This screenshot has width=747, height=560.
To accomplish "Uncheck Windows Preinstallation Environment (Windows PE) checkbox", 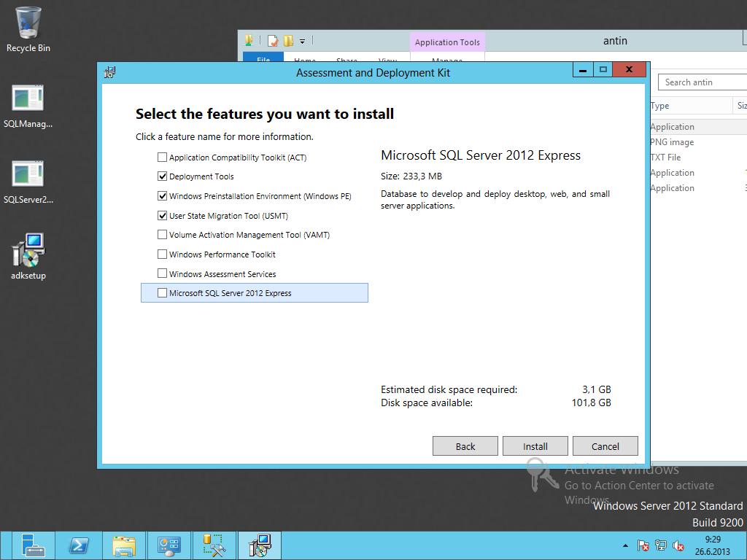I will (163, 195).
